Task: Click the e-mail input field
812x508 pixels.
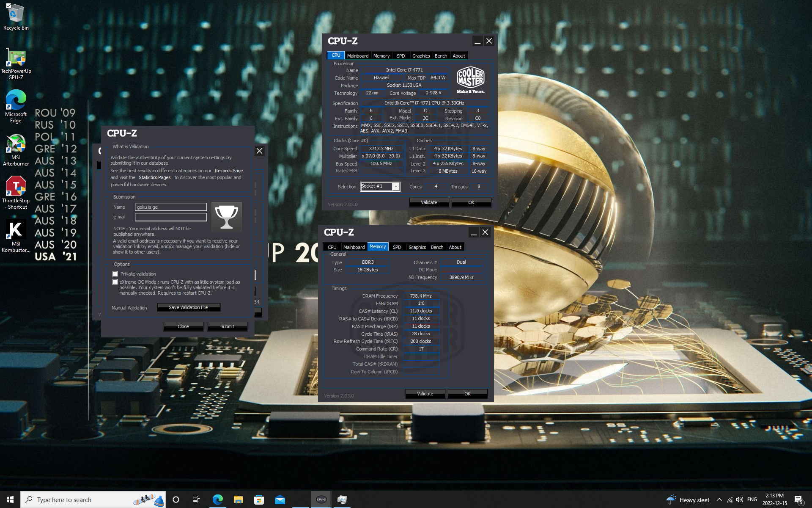Action: click(x=171, y=217)
